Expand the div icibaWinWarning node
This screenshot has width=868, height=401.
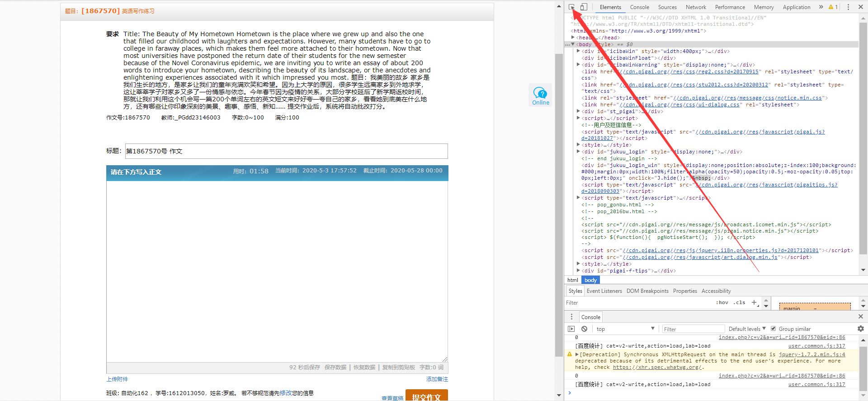pyautogui.click(x=578, y=65)
